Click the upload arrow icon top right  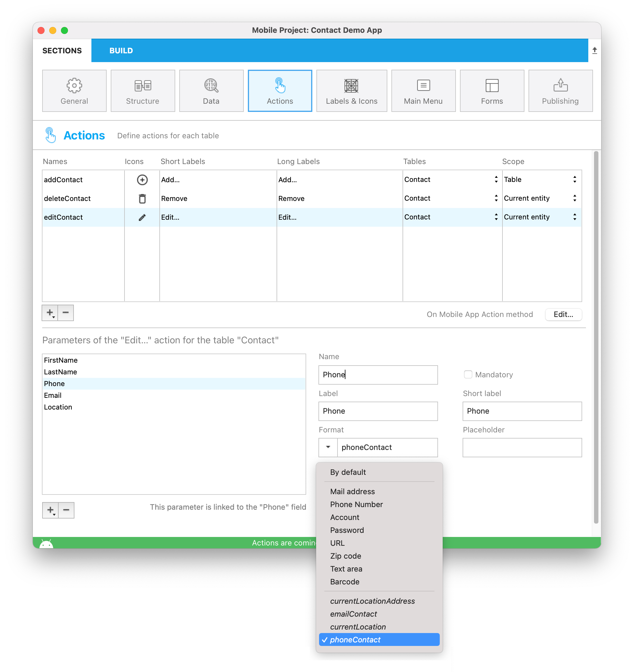[594, 51]
